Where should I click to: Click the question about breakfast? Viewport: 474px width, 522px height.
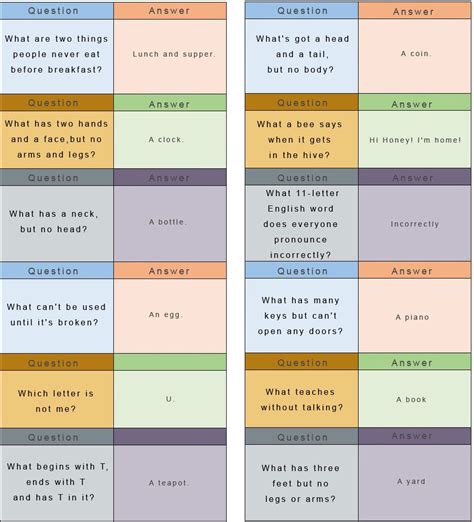(x=57, y=56)
